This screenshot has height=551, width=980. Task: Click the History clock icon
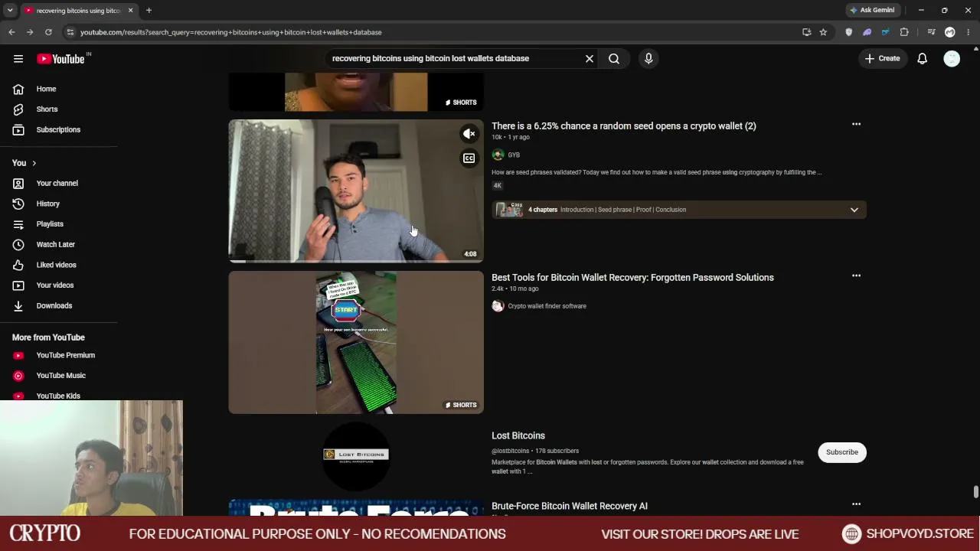coord(18,204)
